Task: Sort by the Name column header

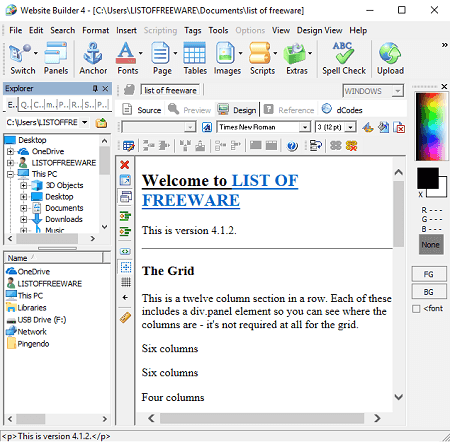Action: tap(53, 258)
